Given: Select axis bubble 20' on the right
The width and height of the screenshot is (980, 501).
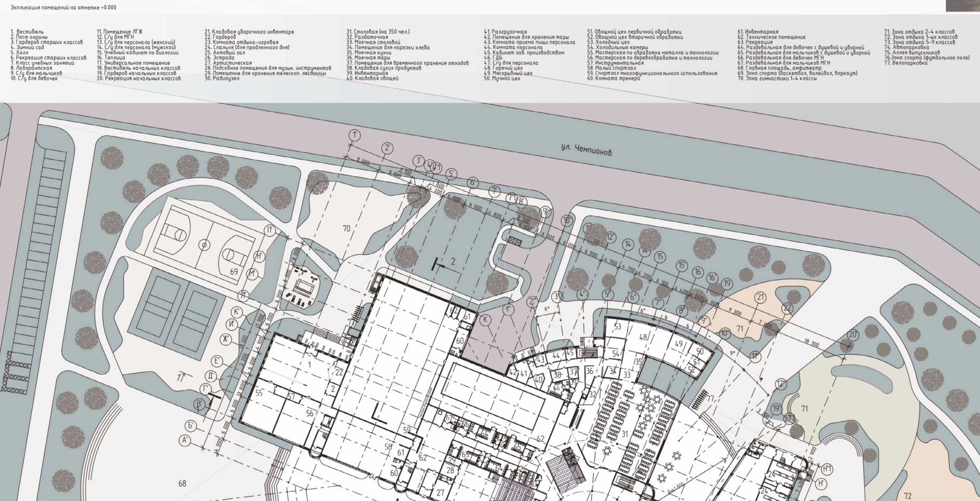Looking at the screenshot, I should (x=853, y=335).
